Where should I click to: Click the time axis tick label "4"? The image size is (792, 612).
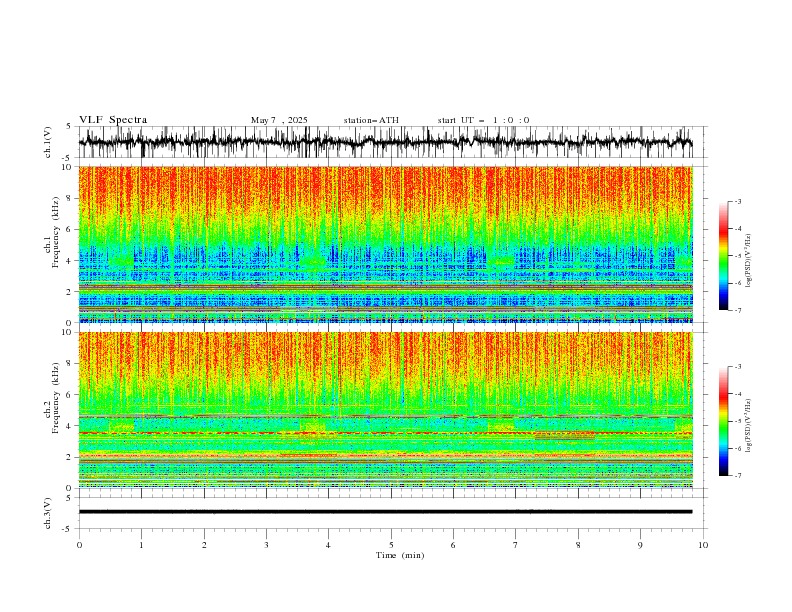coord(328,545)
